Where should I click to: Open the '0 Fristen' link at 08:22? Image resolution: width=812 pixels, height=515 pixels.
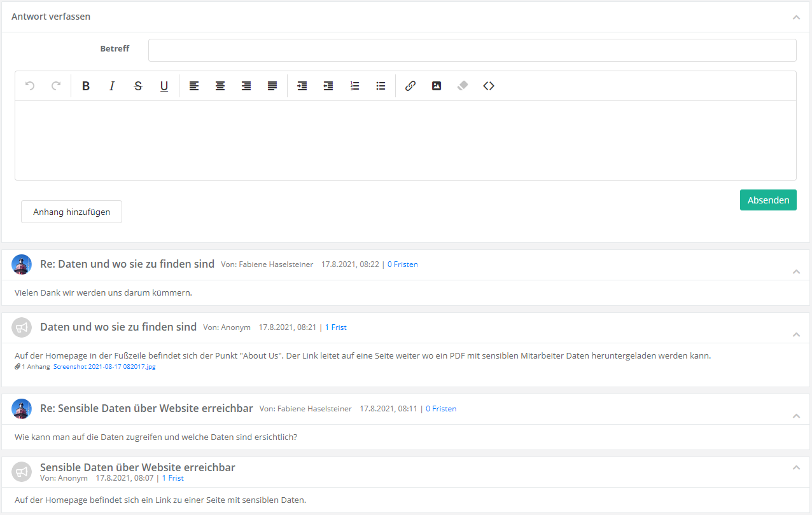coord(402,264)
